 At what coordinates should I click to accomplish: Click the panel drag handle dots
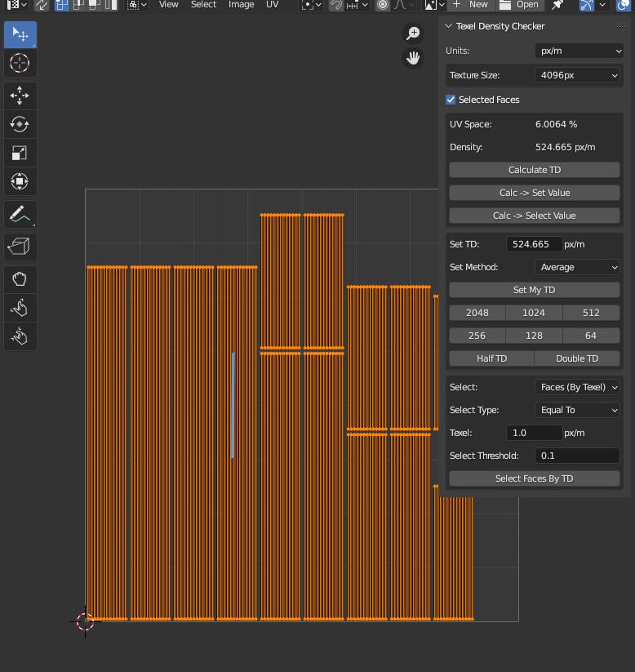point(621,26)
